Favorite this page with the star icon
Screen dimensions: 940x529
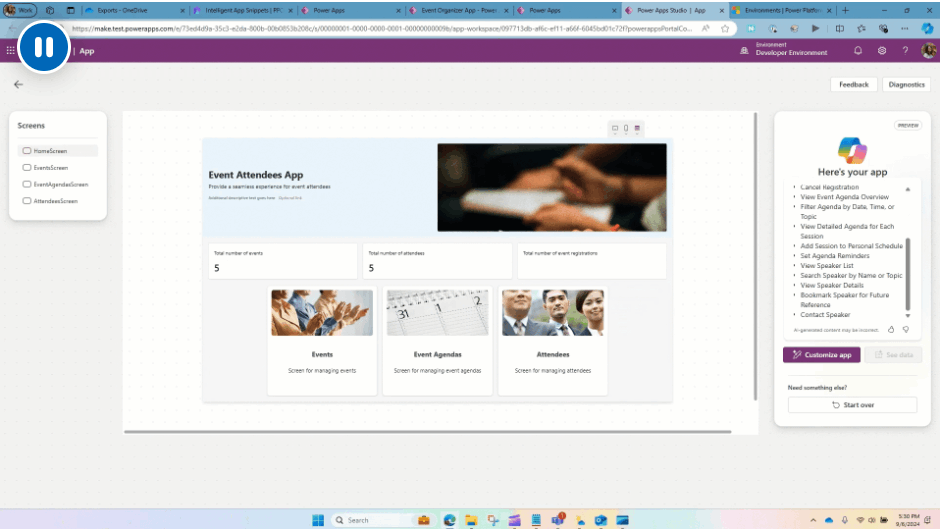click(x=725, y=28)
